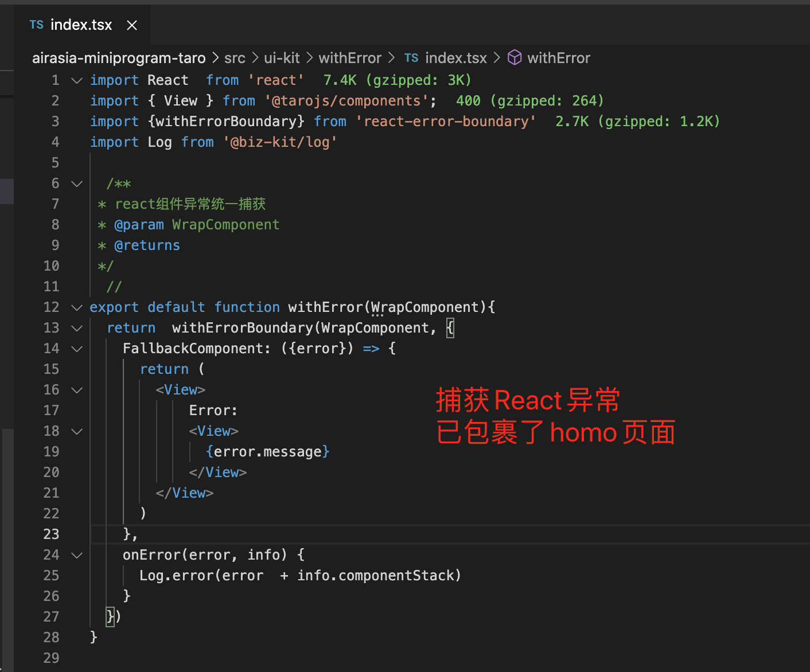The image size is (810, 672).
Task: Open the withError folder breadcrumb
Action: tap(350, 58)
